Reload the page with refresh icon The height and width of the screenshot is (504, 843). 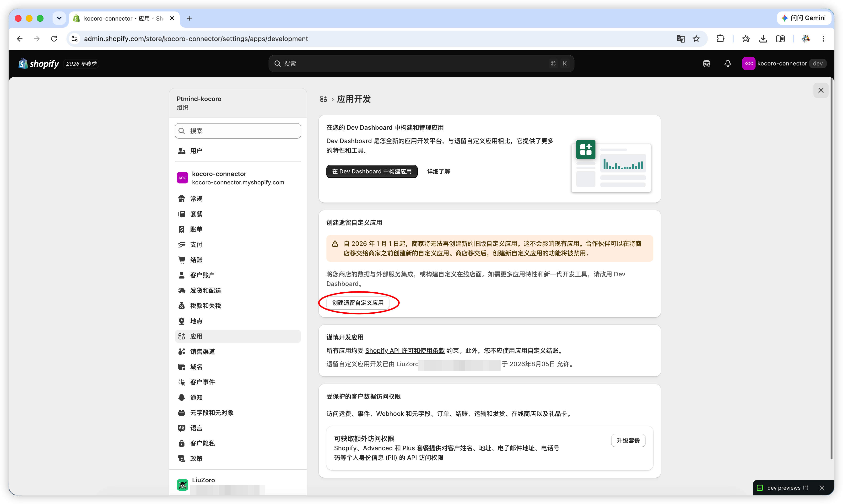(x=54, y=39)
